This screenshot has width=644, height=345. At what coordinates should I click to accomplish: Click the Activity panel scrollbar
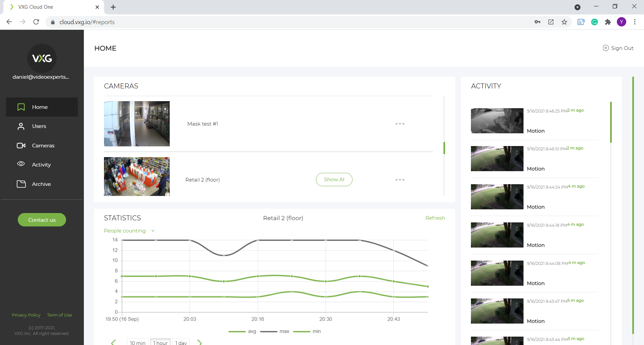point(611,122)
